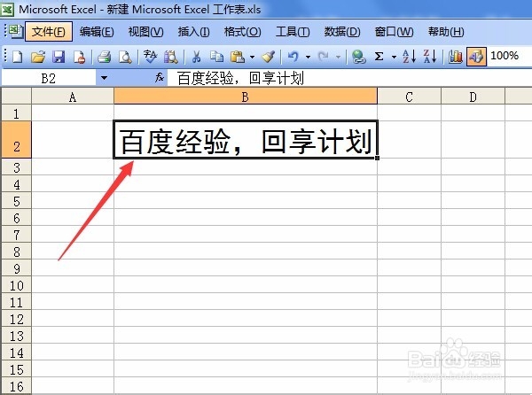The width and height of the screenshot is (532, 395).
Task: Select row 16 header
Action: pos(16,386)
